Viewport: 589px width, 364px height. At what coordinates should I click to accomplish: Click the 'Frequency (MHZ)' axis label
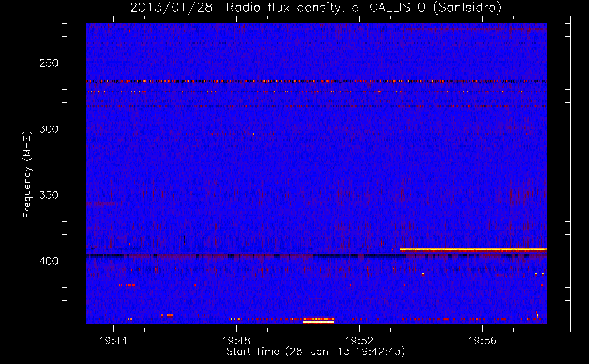[27, 174]
